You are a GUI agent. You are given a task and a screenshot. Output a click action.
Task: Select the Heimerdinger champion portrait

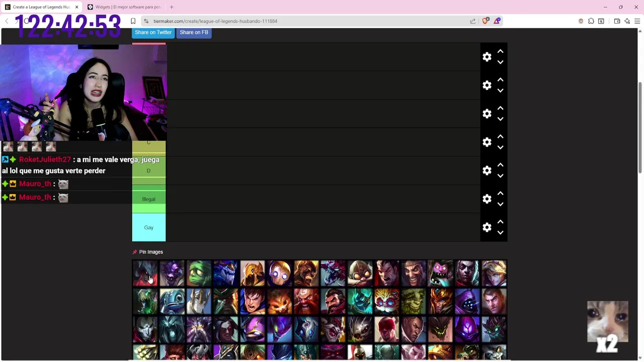tap(387, 301)
